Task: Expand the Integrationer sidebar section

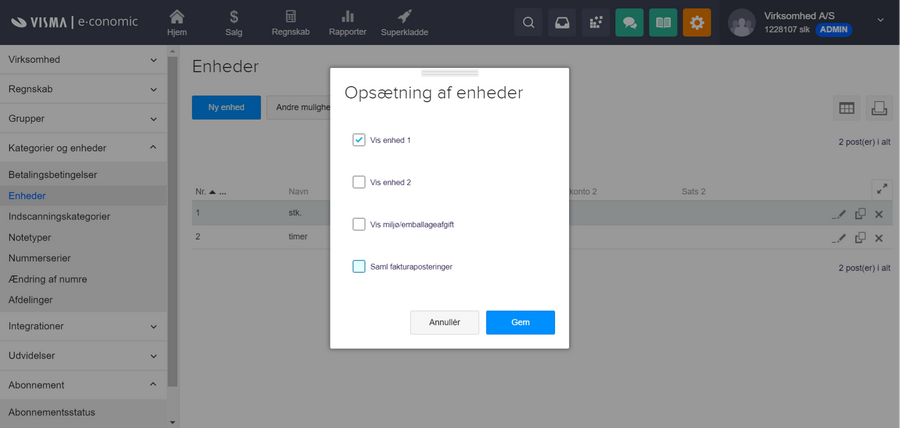Action: point(85,326)
